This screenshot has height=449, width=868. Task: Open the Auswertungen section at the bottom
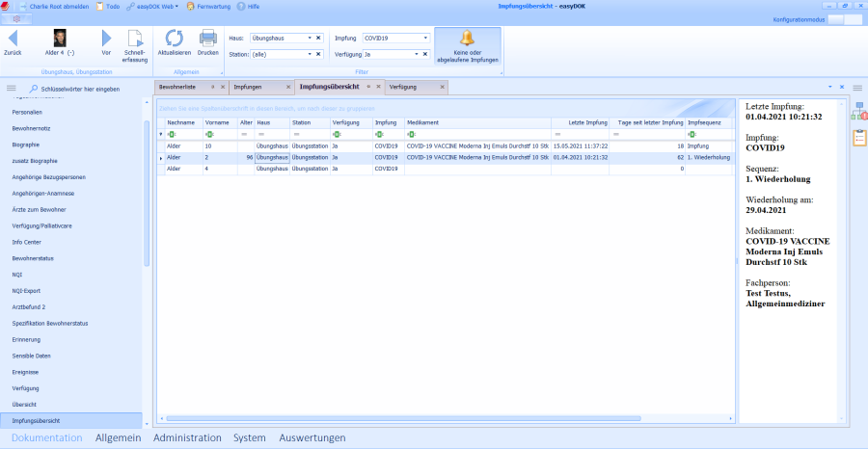(312, 437)
